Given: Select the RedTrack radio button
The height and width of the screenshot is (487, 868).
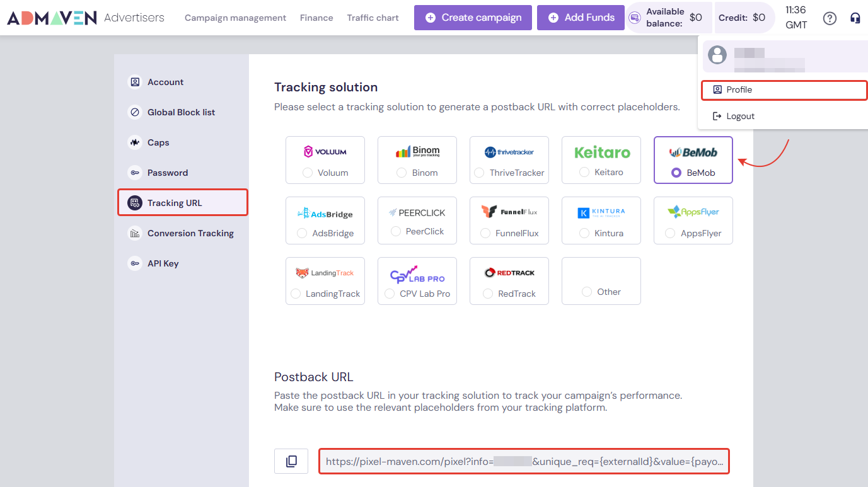Looking at the screenshot, I should pyautogui.click(x=487, y=294).
